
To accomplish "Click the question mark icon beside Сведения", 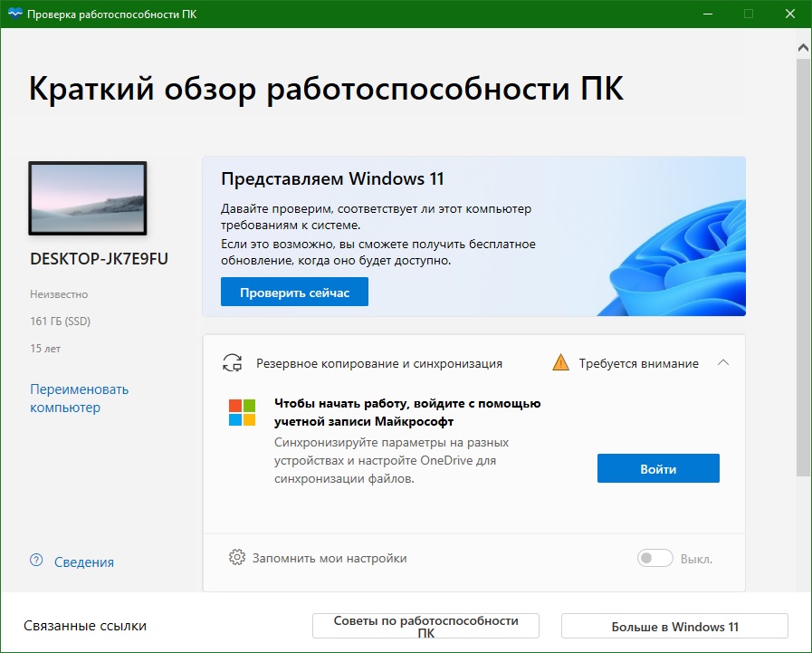I will pos(36,561).
